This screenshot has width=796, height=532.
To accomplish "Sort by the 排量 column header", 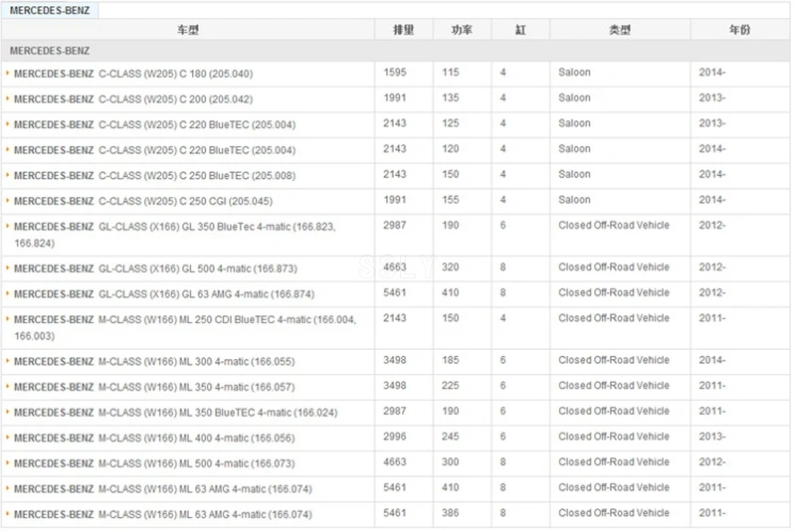I will tap(404, 30).
